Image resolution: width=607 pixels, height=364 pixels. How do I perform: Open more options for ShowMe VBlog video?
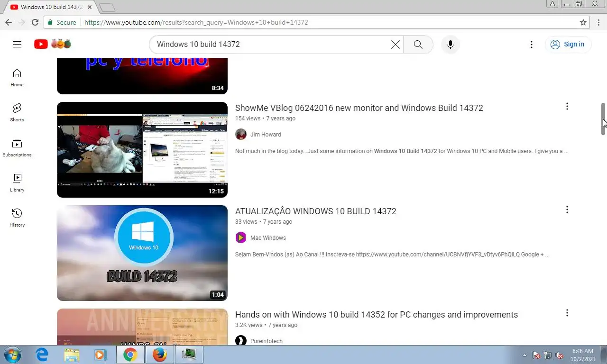pos(567,107)
